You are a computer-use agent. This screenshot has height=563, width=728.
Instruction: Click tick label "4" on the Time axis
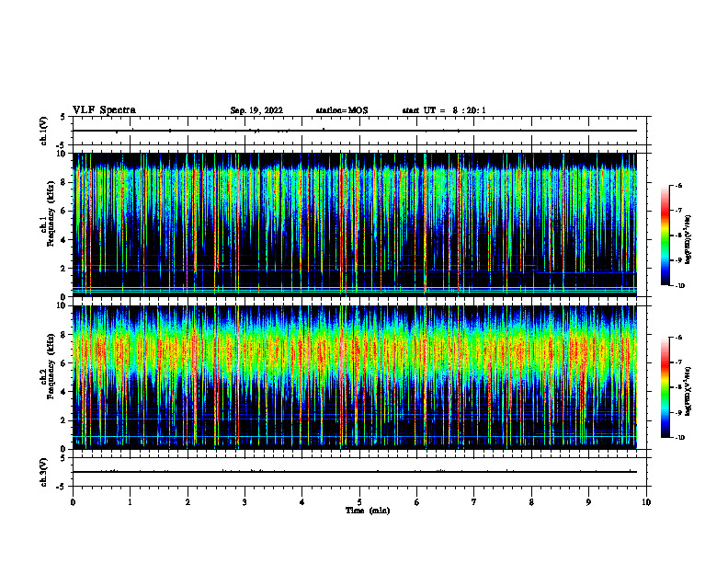click(x=302, y=502)
